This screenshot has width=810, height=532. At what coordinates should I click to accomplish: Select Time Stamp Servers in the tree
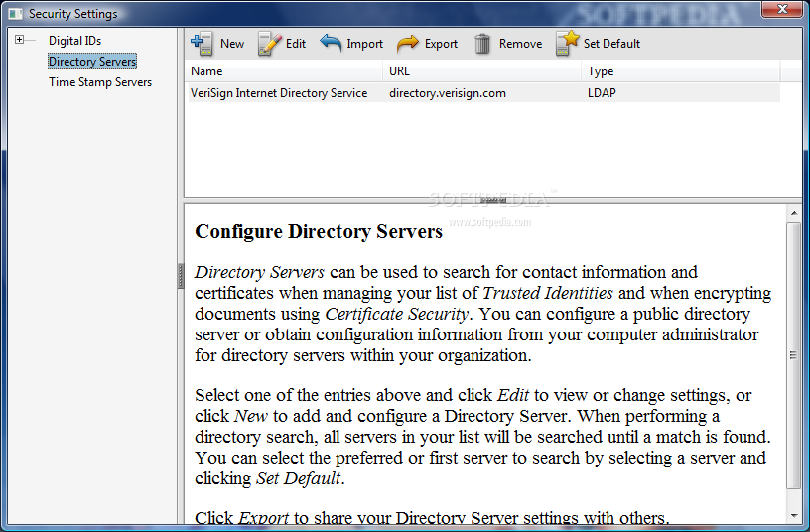100,82
